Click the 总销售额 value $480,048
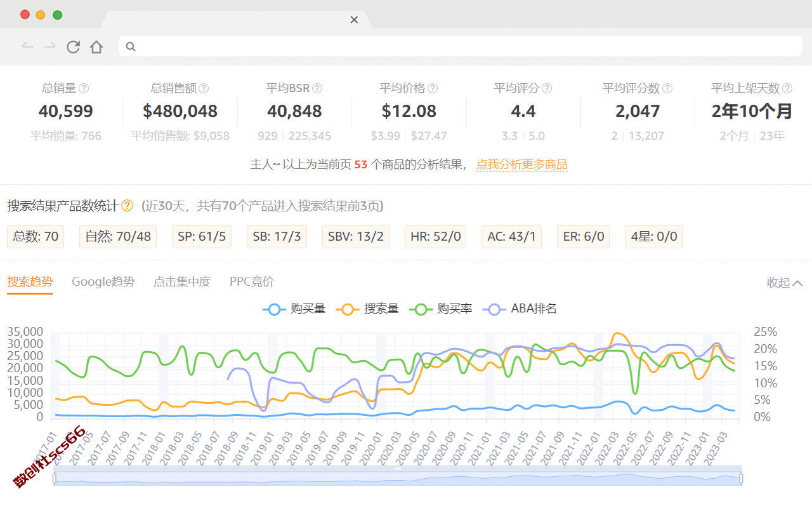 180,112
